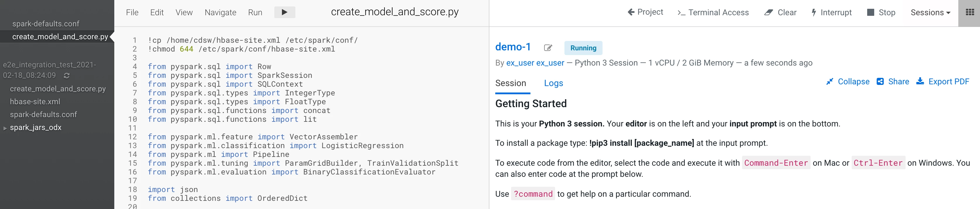The image size is (980, 209).
Task: Open the application grid icon
Action: (x=970, y=13)
